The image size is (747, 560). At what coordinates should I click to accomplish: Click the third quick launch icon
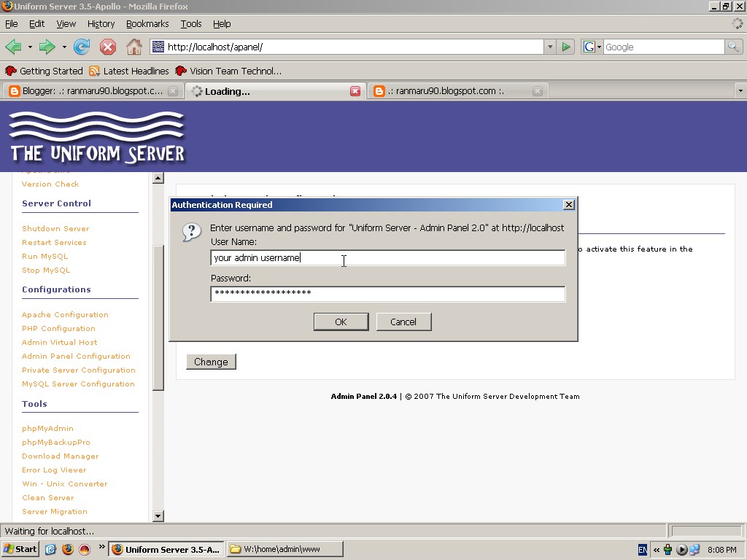[85, 549]
